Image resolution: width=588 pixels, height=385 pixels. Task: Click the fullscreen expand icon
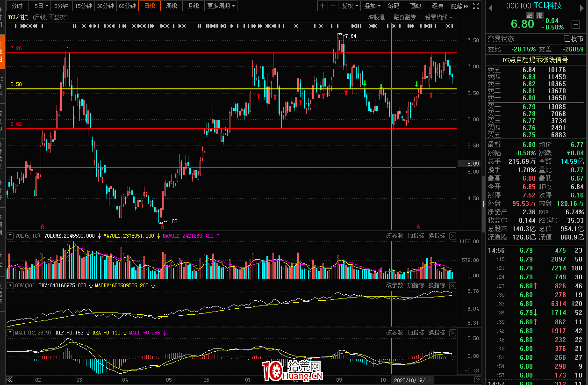pyautogui.click(x=476, y=6)
